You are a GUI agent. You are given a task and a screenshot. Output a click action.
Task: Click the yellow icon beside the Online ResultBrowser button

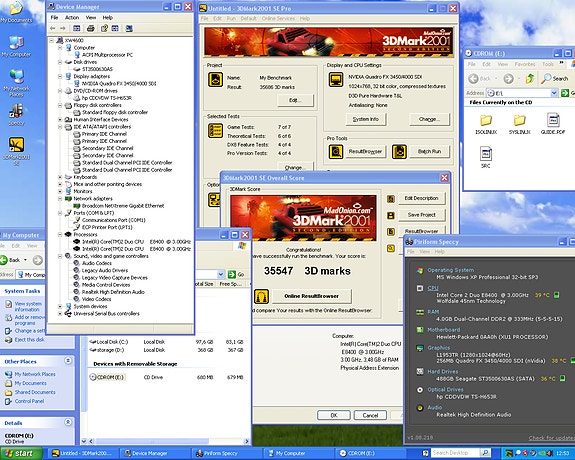[261, 296]
